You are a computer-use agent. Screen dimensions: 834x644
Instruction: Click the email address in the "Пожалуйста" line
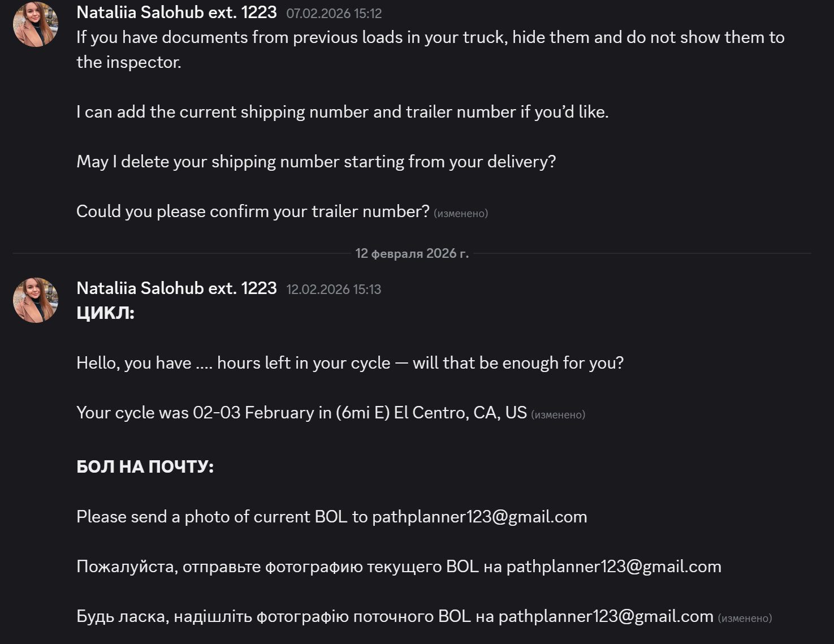[x=613, y=567]
